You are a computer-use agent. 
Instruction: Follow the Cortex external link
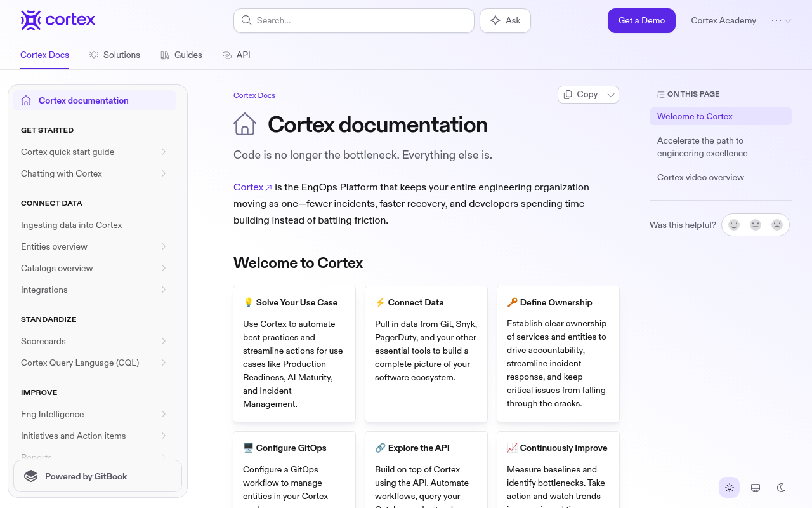click(x=252, y=187)
